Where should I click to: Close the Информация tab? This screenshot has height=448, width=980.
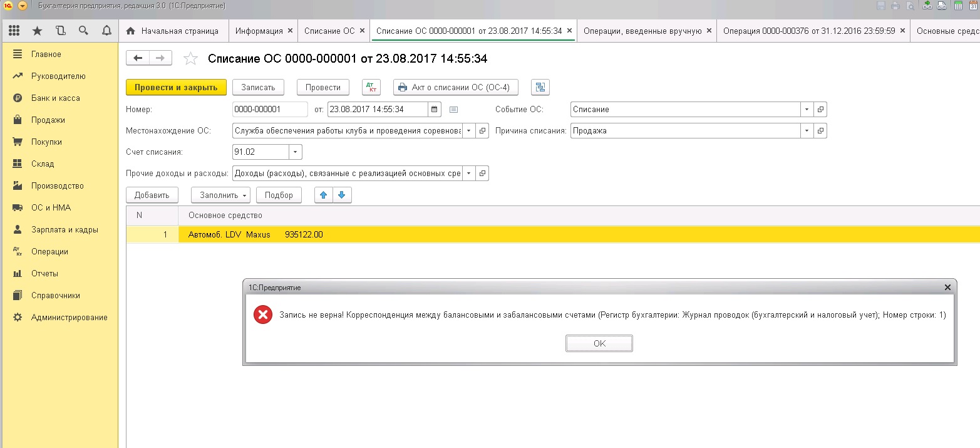(x=290, y=31)
